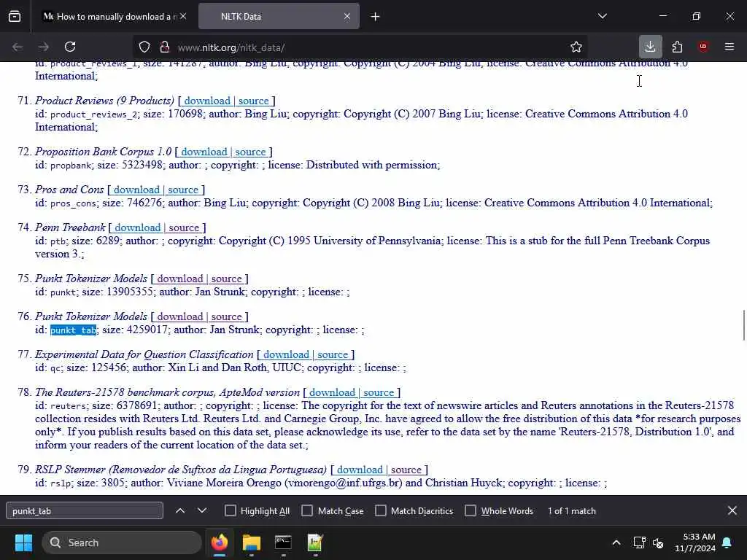747x560 pixels.
Task: Click highlighted punkt_tab id text
Action: [x=74, y=330]
